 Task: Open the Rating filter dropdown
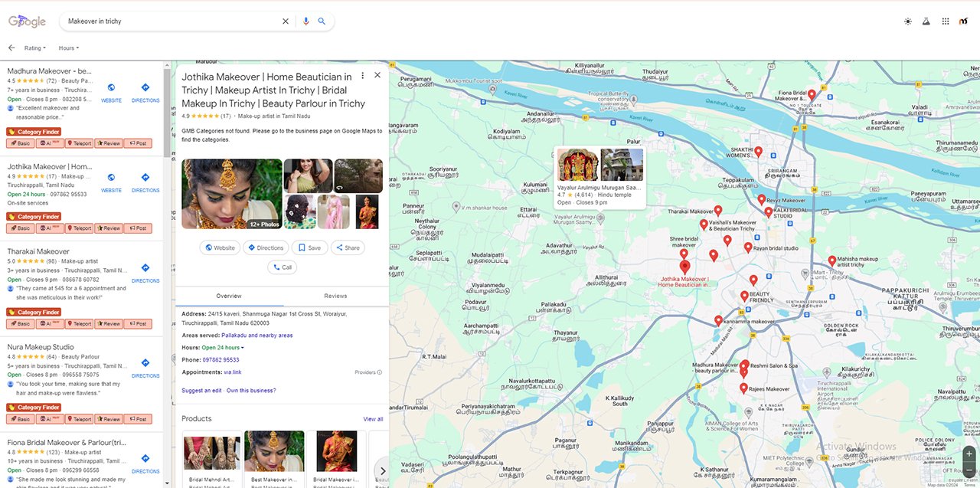(x=35, y=47)
